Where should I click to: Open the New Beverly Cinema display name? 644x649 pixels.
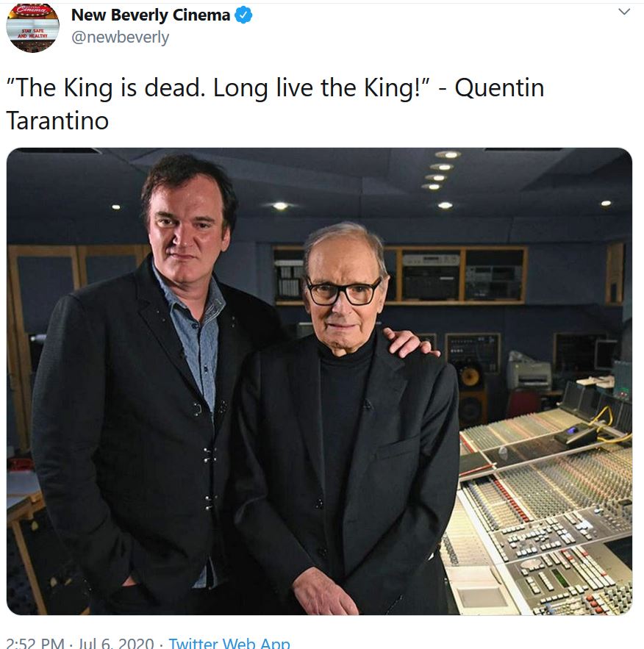point(151,15)
